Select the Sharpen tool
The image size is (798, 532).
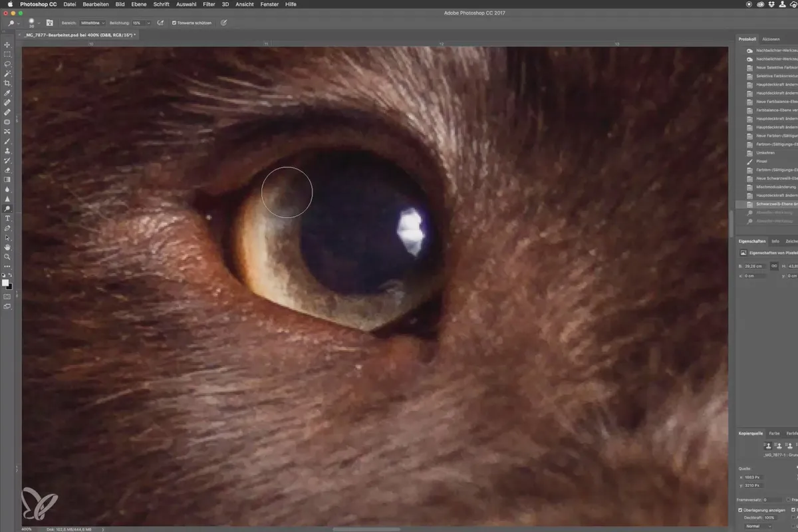7,199
